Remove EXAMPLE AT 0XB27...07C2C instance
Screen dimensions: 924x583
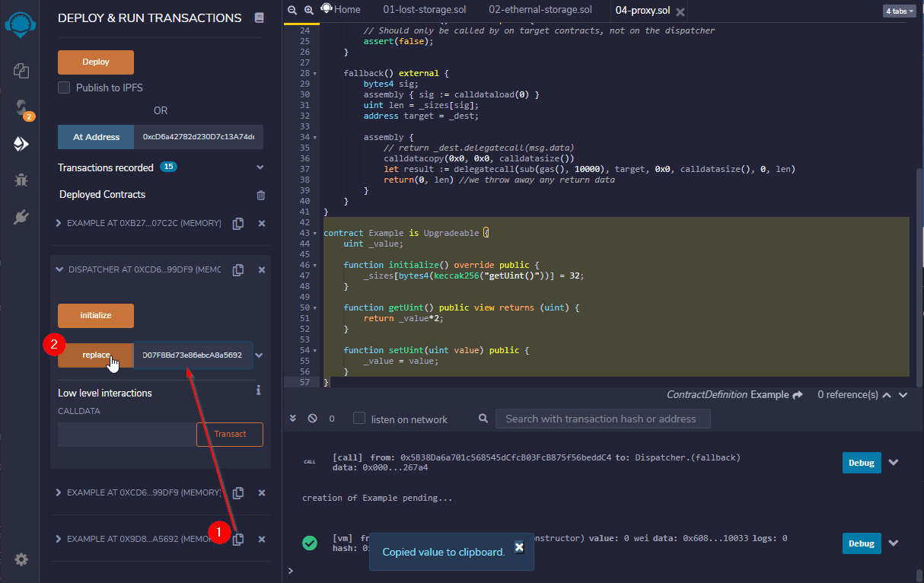coord(262,224)
